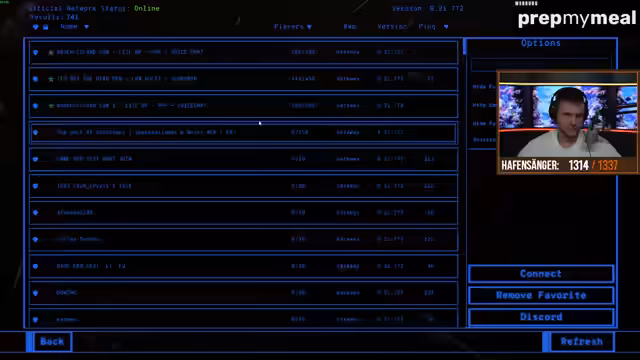Screen dimensions: 640x360
Task: Open the server's Discord button
Action: click(541, 317)
